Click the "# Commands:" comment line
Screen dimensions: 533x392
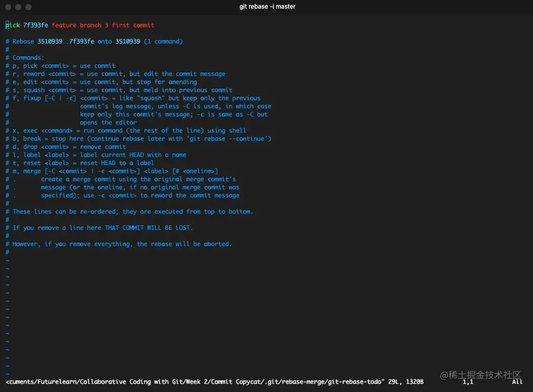[x=25, y=58]
